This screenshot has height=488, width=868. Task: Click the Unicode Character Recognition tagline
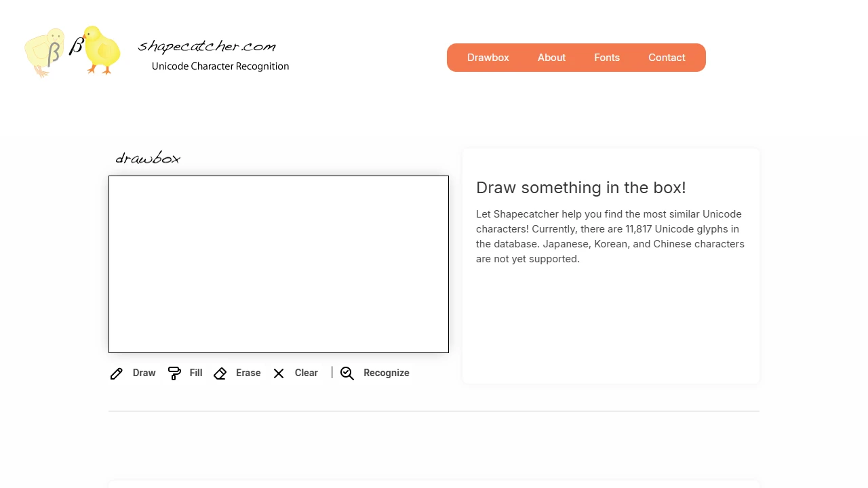[220, 66]
